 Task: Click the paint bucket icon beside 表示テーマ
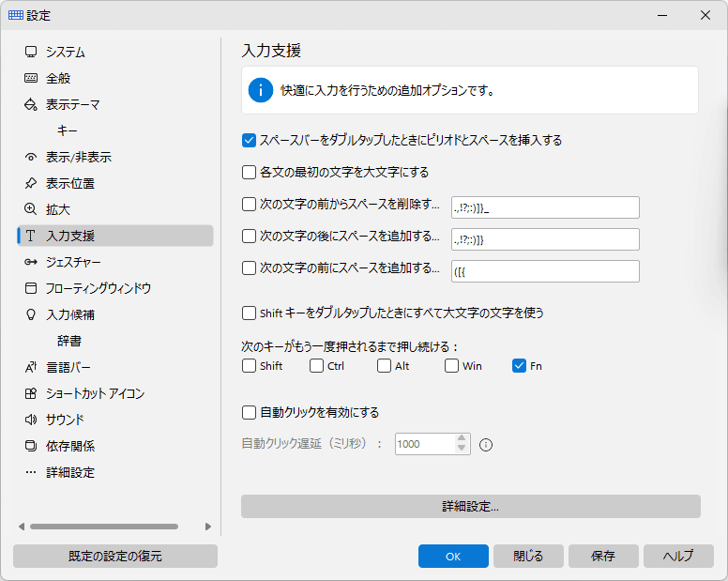31,104
